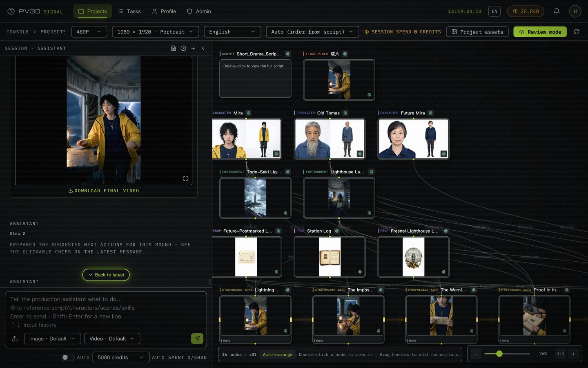
Task: Open the Auto (infer from script) dropdown
Action: tap(312, 32)
